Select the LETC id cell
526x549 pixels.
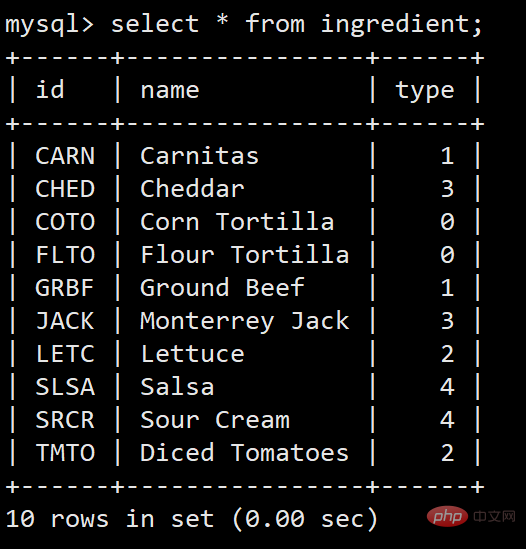tap(65, 354)
